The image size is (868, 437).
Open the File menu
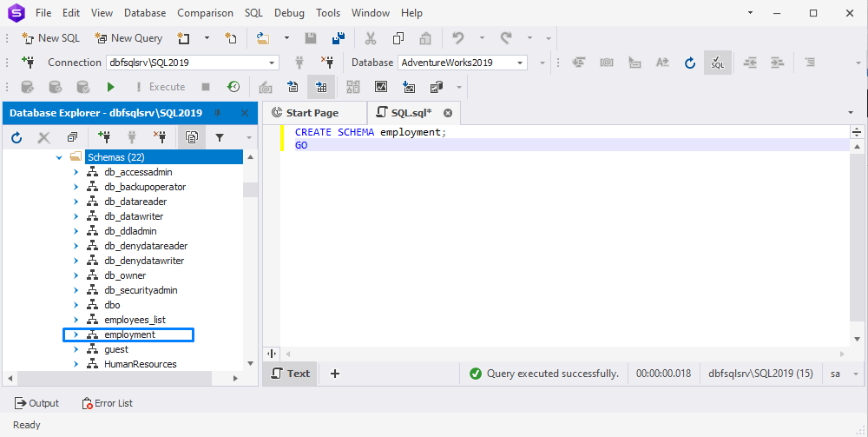(x=43, y=13)
